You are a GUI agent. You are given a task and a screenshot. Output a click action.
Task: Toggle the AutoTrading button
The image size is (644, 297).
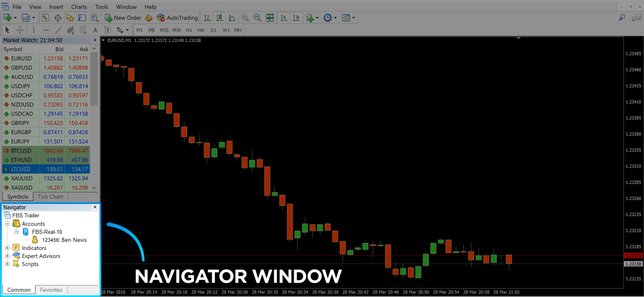pyautogui.click(x=178, y=18)
